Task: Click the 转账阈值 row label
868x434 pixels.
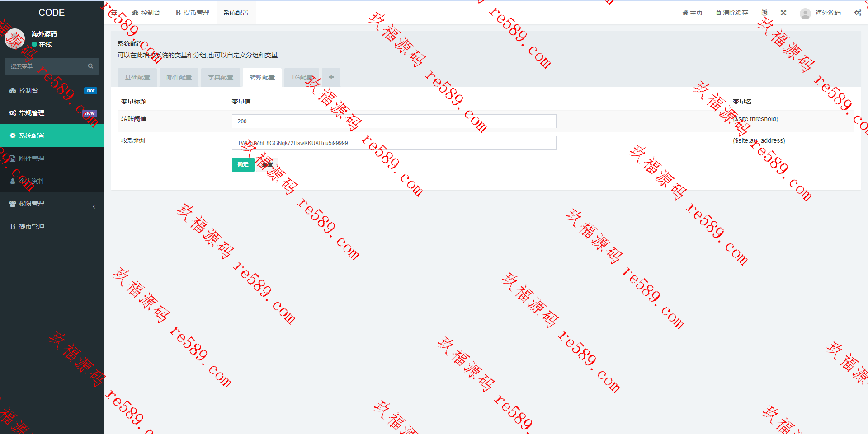Action: 134,119
